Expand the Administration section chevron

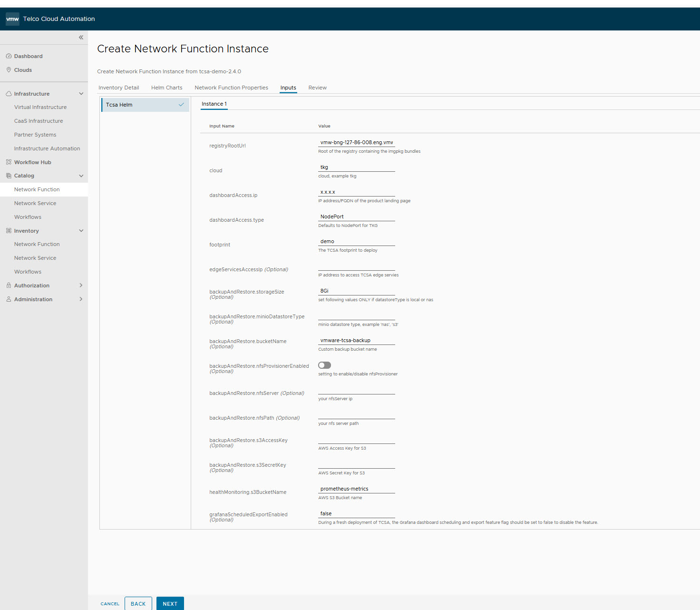[81, 299]
